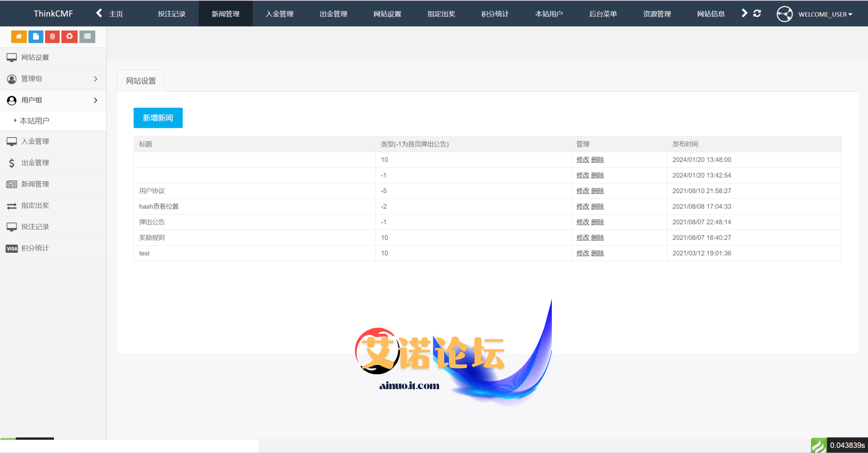The width and height of the screenshot is (868, 453).
Task: Click 修改 for the 弹出公告 row
Action: pos(583,222)
